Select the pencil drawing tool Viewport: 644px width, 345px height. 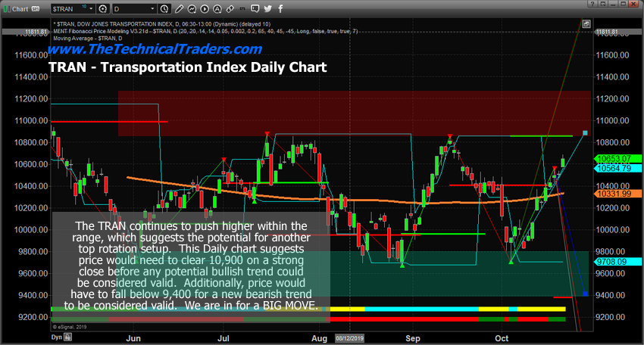(x=179, y=8)
